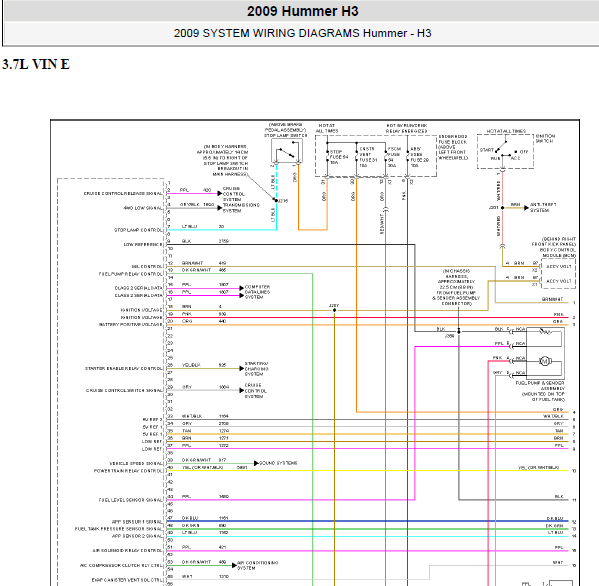The width and height of the screenshot is (599, 586).
Task: Select 'FUEL TANK PRESSURE SENSOR SIGNAL' label
Action: [119, 529]
